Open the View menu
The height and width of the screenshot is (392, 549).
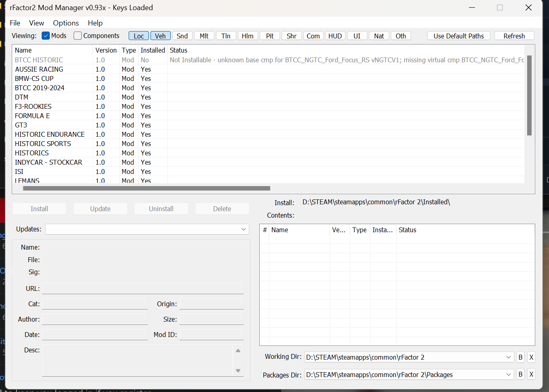[36, 23]
